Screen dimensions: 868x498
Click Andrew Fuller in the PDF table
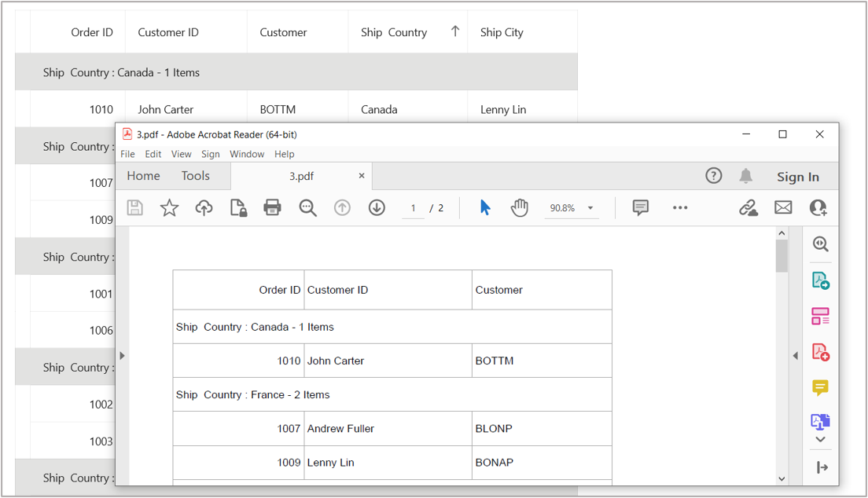pyautogui.click(x=340, y=428)
